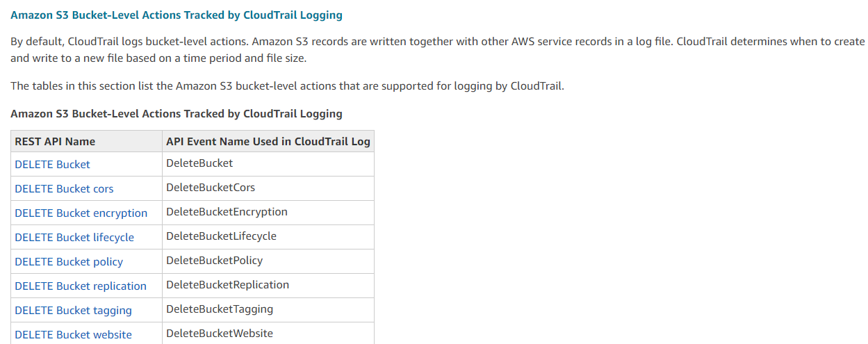Image resolution: width=868 pixels, height=344 pixels.
Task: Follow the DELETE Bucket encryption link
Action: pos(81,213)
